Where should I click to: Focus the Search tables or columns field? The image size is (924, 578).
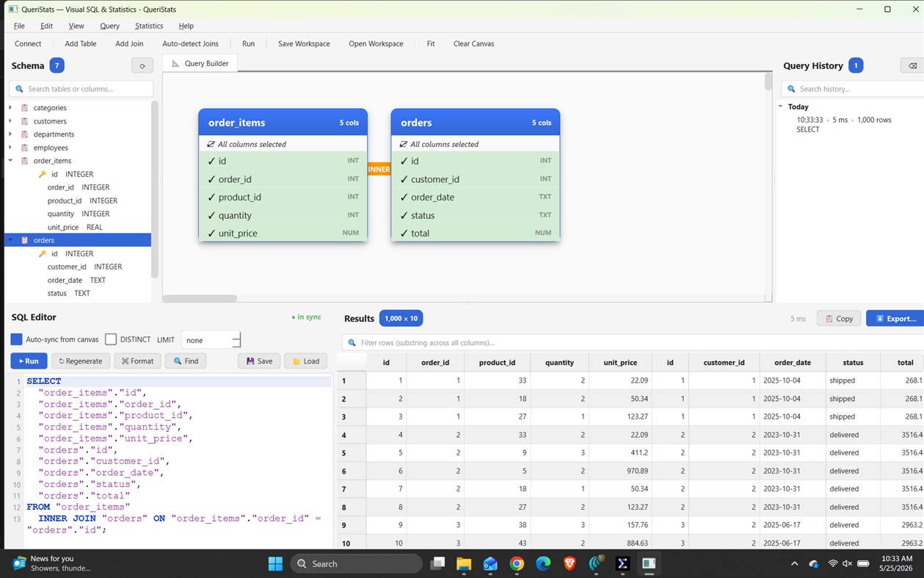[x=81, y=89]
